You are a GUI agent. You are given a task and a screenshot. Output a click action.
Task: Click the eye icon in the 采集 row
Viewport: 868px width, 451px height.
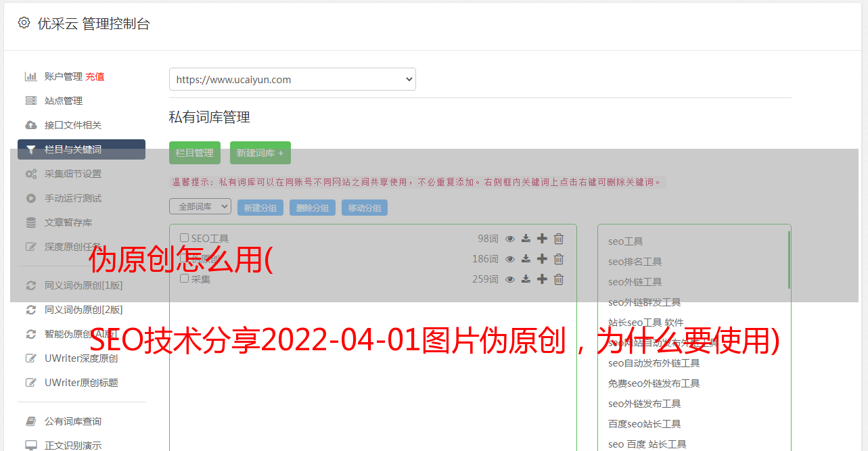point(510,279)
